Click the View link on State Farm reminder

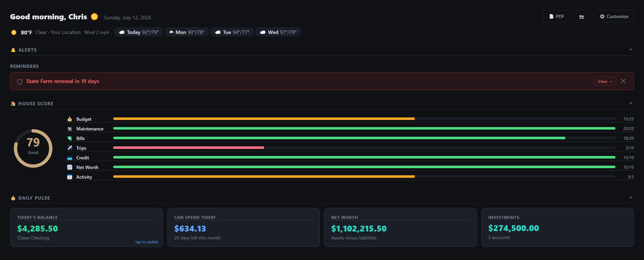point(605,81)
